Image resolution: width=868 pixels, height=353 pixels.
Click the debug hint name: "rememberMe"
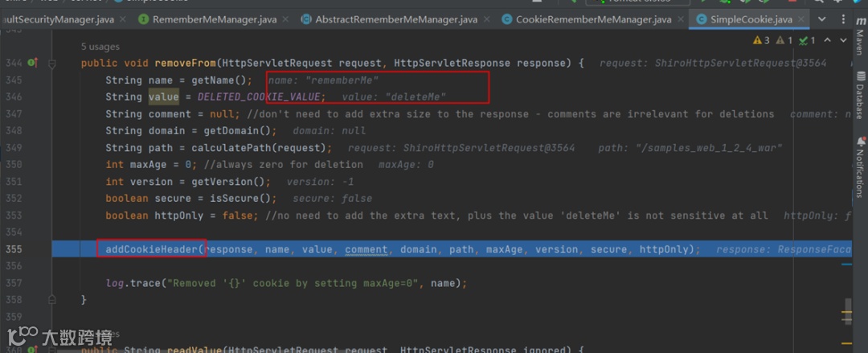coord(324,80)
